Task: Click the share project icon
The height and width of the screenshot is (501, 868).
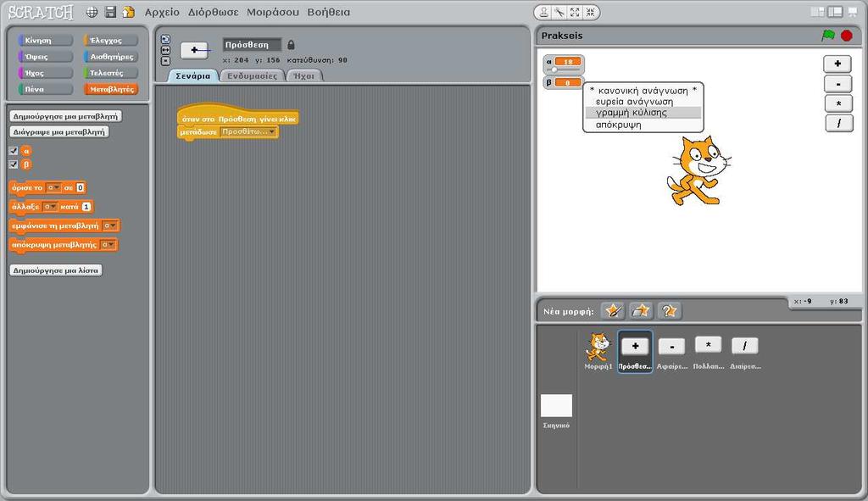Action: pos(129,12)
